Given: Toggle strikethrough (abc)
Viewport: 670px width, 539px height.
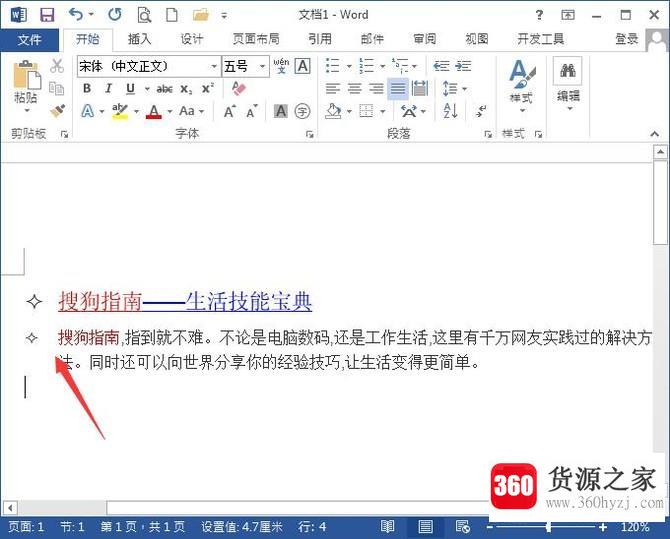Looking at the screenshot, I should tap(165, 89).
